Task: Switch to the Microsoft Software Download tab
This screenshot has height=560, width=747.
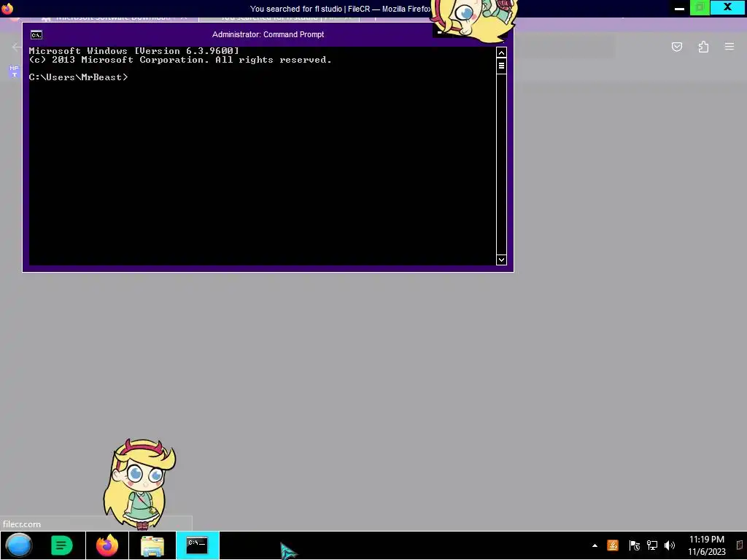Action: pyautogui.click(x=113, y=18)
